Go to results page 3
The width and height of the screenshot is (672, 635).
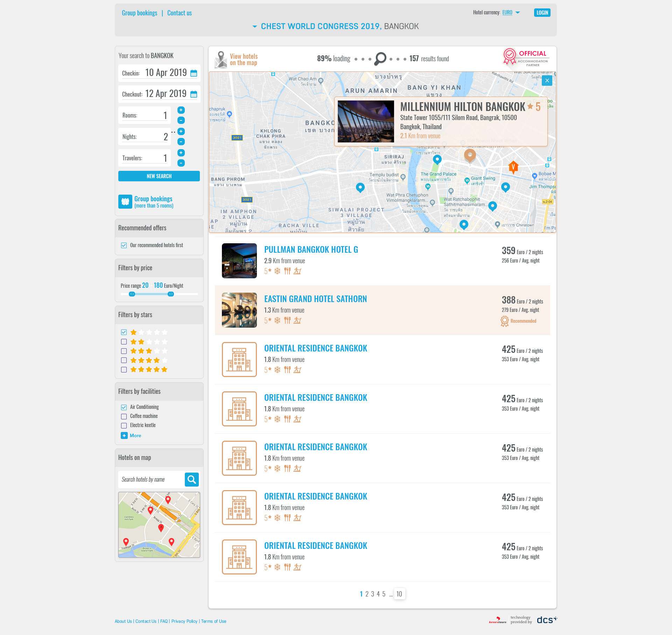[372, 594]
